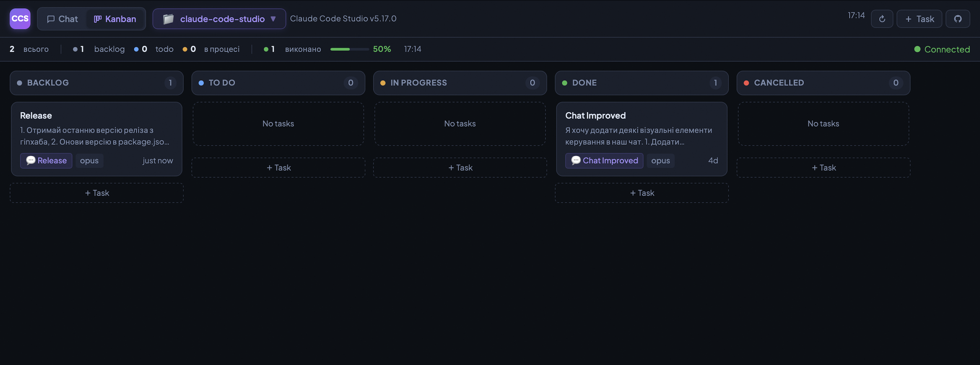
Task: Click the green Connected status indicator
Action: (x=942, y=49)
